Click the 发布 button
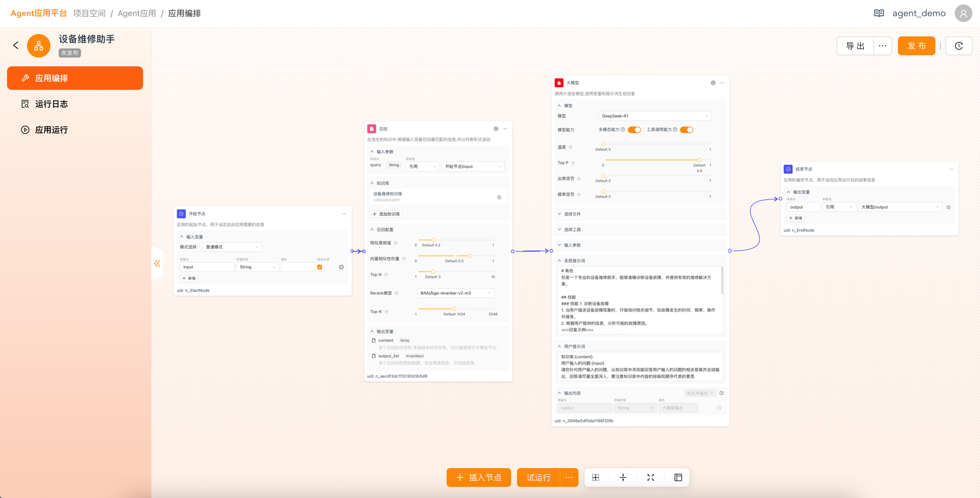Screen dimensions: 980x498 click(x=916, y=46)
